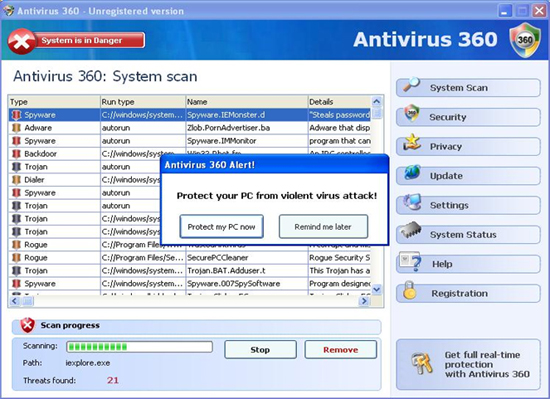Open the Security section
The image size is (550, 399).
click(468, 117)
